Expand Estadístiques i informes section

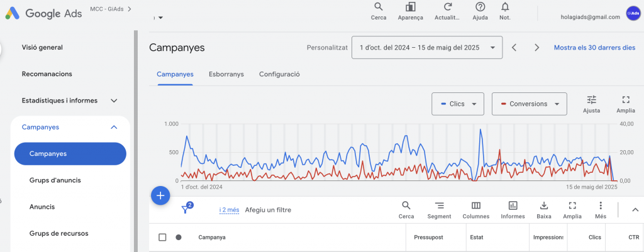click(114, 101)
